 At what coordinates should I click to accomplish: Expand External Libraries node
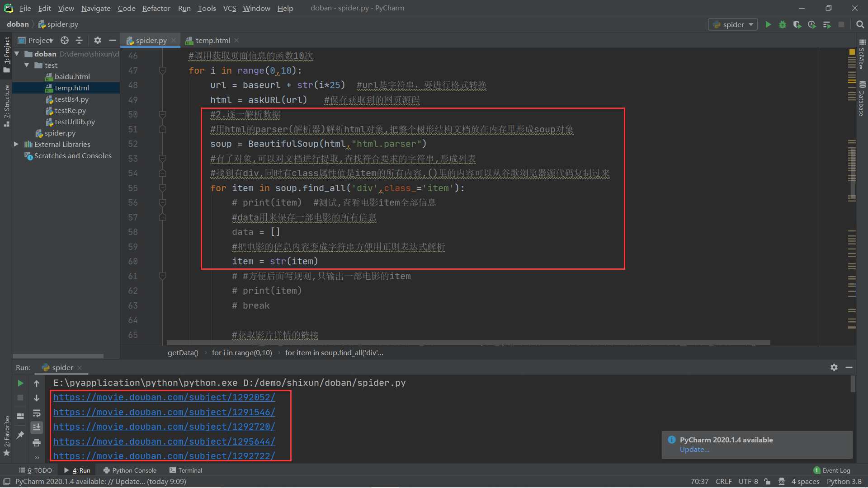tap(16, 144)
